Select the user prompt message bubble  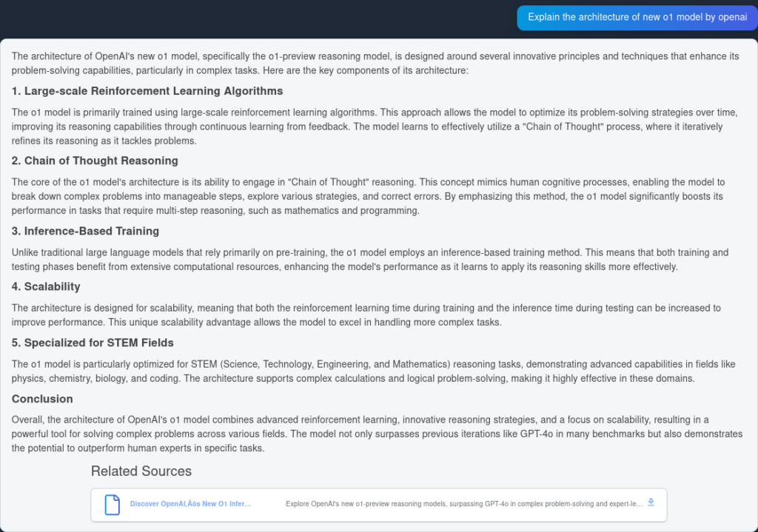(637, 17)
